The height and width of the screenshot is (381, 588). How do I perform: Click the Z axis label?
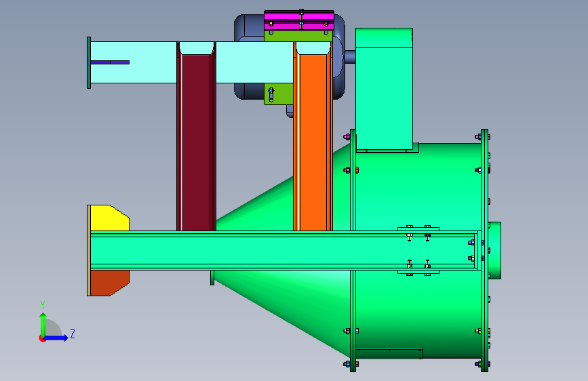(x=73, y=334)
